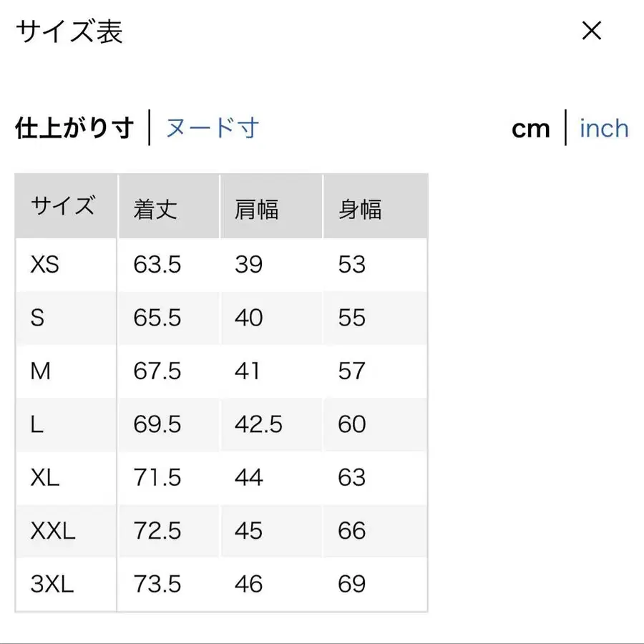
Task: Select the 仕上がり寸 tab
Action: pos(74,129)
